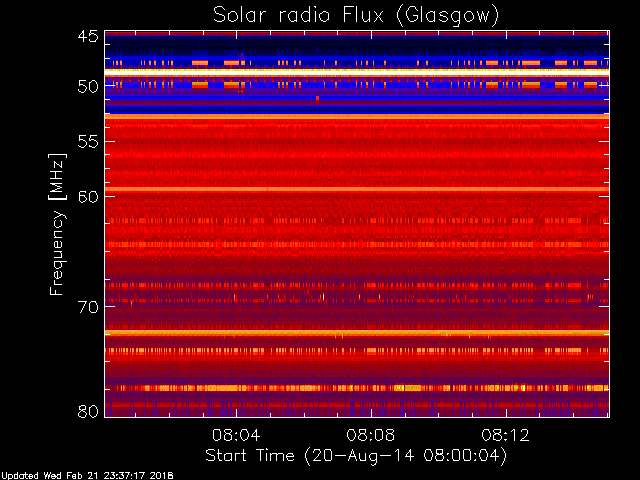
Task: Click the bright yellow-white band near 49 MHz
Action: (x=357, y=72)
